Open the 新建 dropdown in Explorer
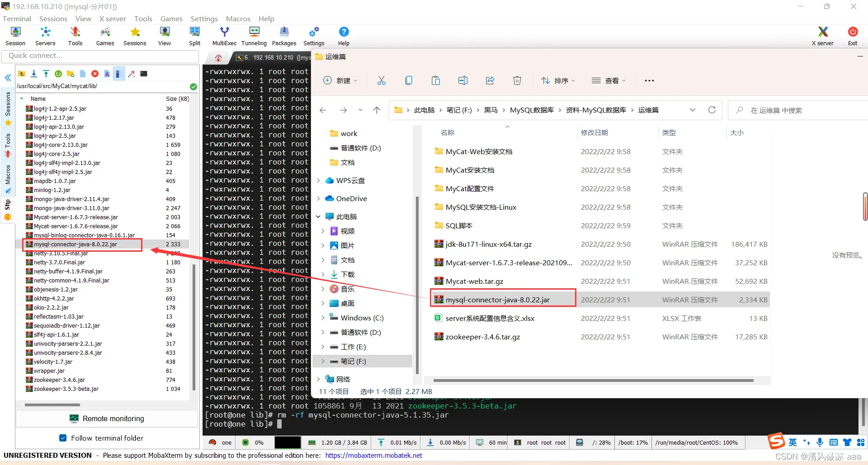 (x=340, y=80)
